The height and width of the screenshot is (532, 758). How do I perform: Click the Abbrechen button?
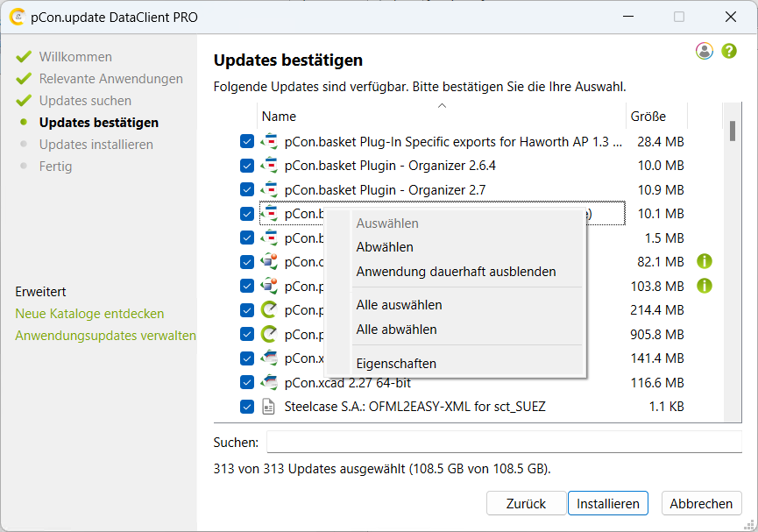(701, 503)
